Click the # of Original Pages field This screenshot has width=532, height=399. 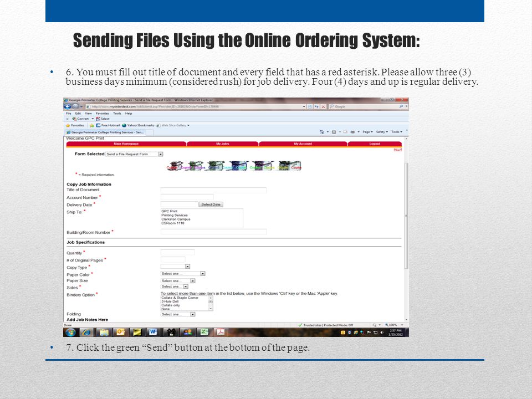click(173, 259)
